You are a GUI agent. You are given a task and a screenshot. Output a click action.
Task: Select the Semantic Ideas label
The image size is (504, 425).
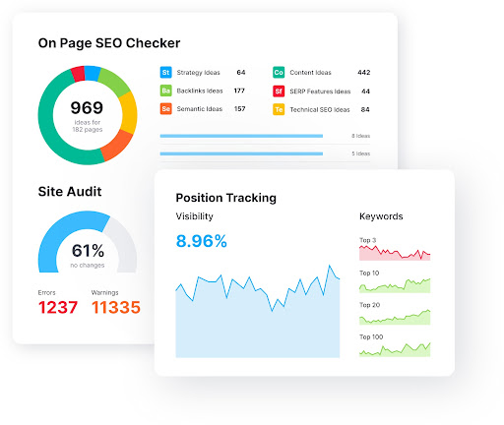coord(200,109)
